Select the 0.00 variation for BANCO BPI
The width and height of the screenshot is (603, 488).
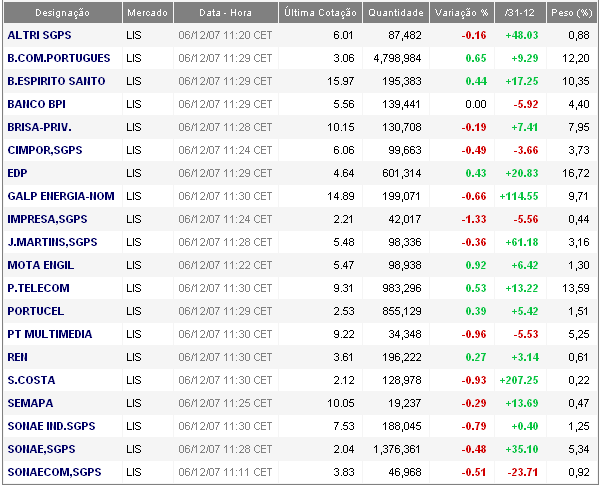pos(476,104)
